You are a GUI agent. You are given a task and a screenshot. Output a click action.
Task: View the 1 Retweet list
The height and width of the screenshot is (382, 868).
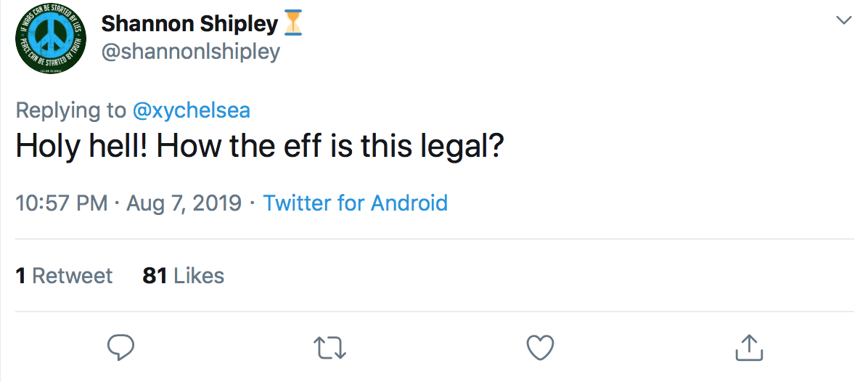(64, 275)
